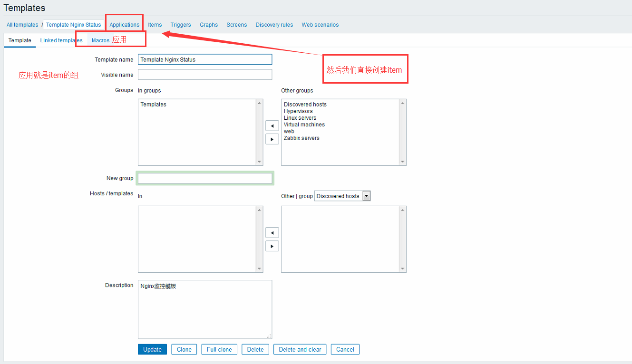
Task: Click the Full clone button
Action: [219, 349]
